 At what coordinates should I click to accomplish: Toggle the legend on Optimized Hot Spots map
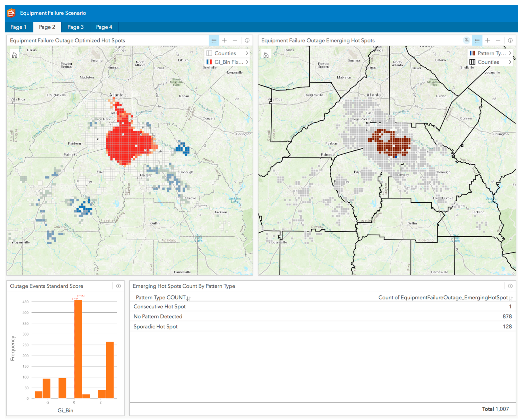214,40
